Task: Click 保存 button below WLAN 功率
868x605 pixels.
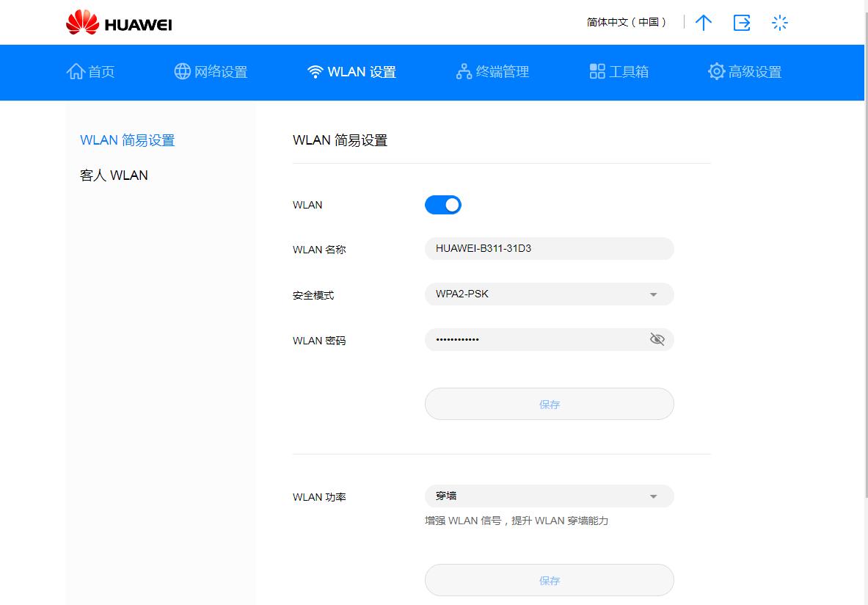Action: click(x=549, y=580)
